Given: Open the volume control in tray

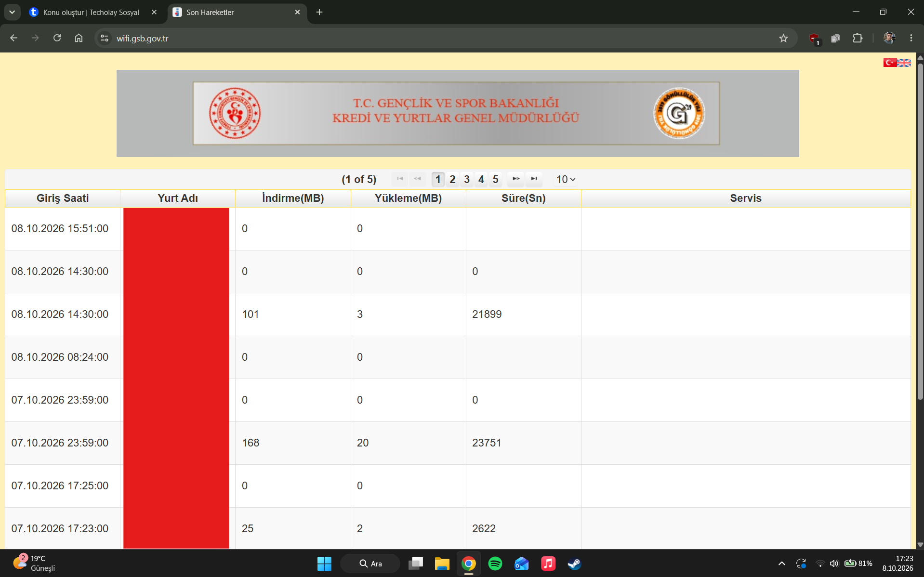Looking at the screenshot, I should tap(834, 564).
